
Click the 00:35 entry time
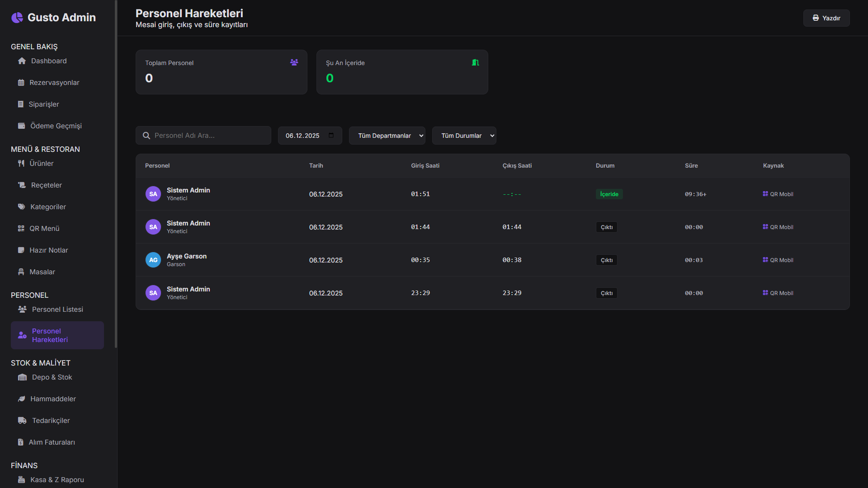(x=420, y=260)
